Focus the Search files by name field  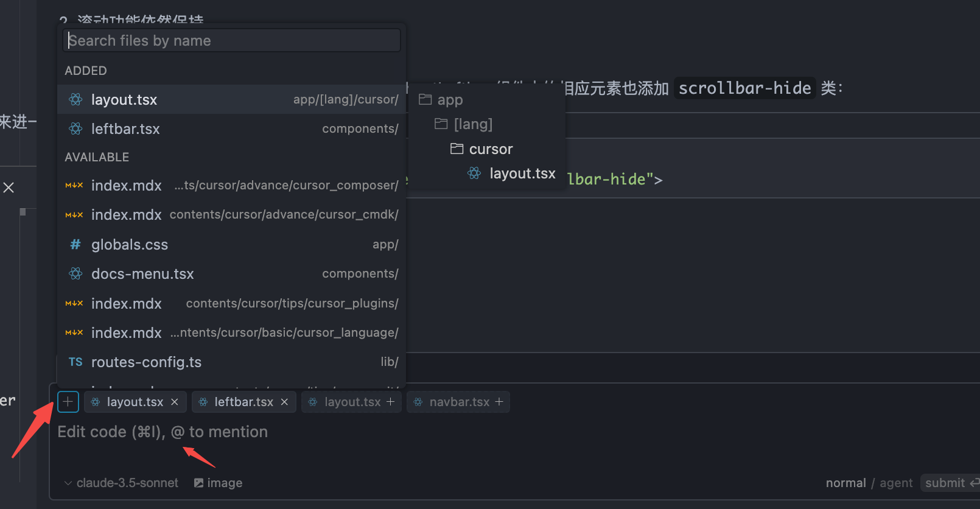(231, 41)
